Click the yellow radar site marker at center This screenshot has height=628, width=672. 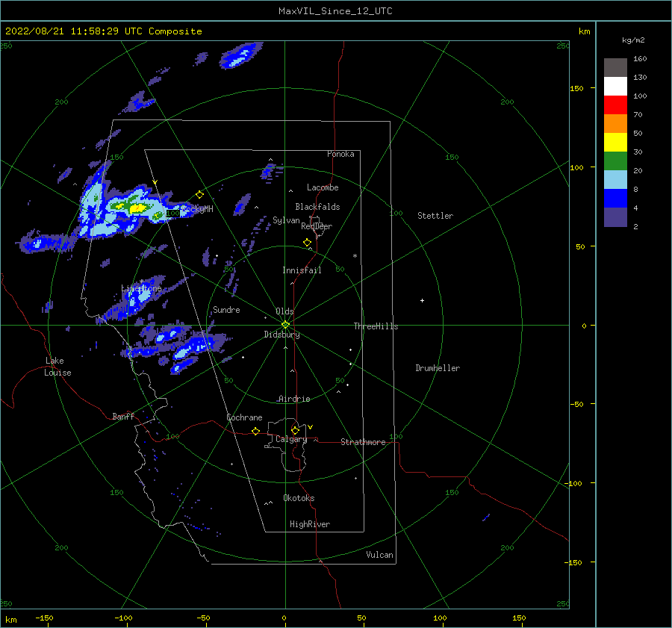tap(285, 325)
